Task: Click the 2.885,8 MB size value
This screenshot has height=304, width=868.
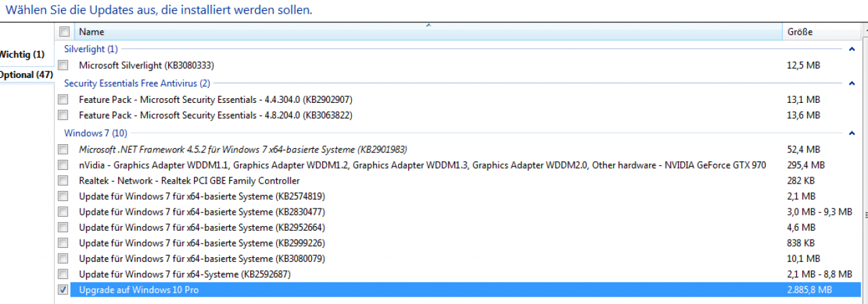Action: pyautogui.click(x=809, y=290)
